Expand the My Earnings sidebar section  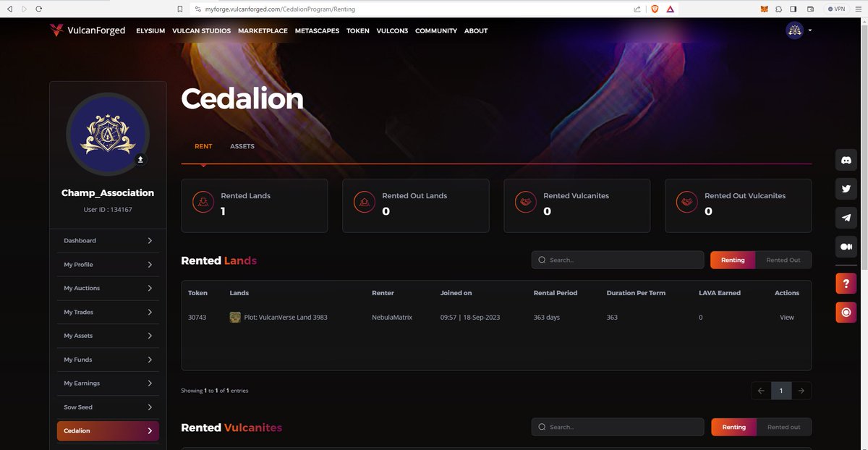tap(107, 383)
